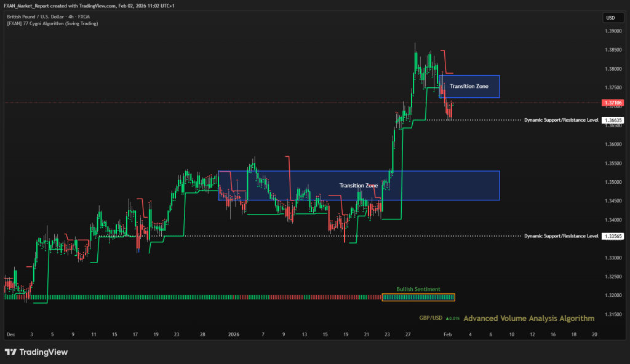Click the lower Transition Zone label

click(x=359, y=185)
